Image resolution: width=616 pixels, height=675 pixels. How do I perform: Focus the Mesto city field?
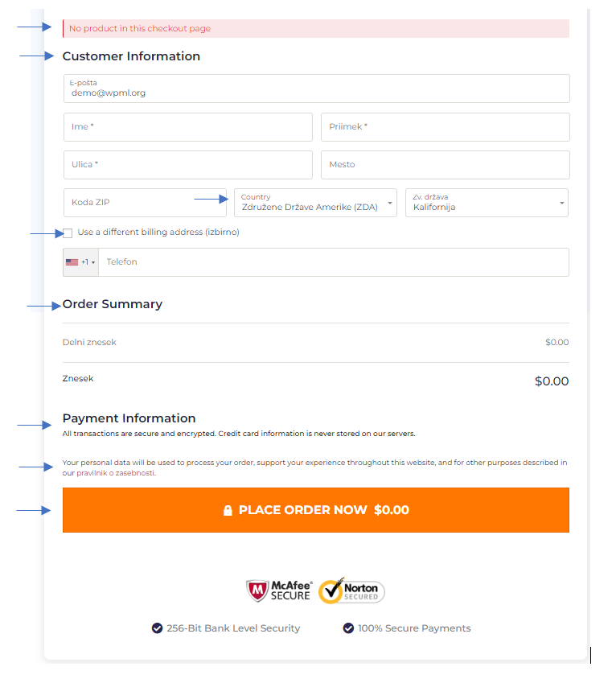tap(446, 165)
